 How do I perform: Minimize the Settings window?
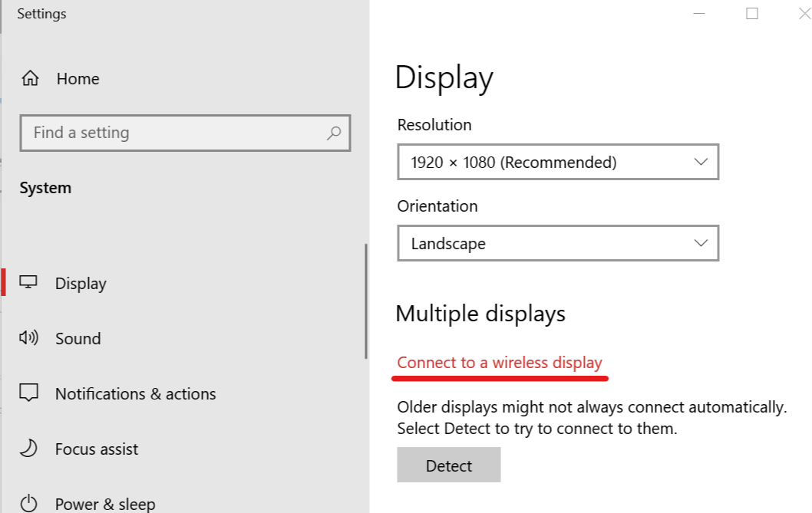[x=699, y=14]
